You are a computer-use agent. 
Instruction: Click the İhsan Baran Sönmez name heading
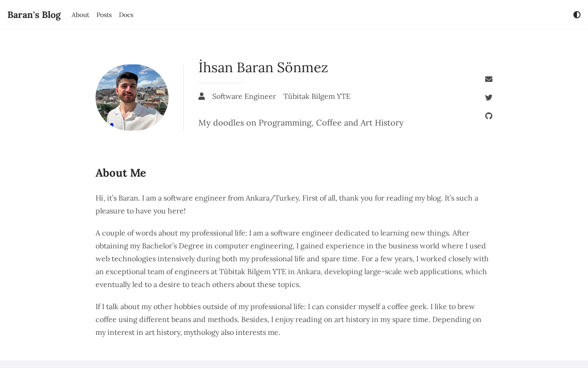263,68
